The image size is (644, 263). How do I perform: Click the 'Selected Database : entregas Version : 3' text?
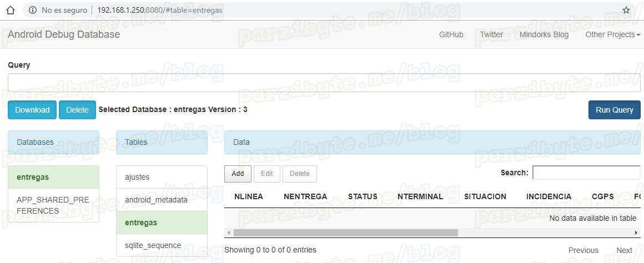173,109
